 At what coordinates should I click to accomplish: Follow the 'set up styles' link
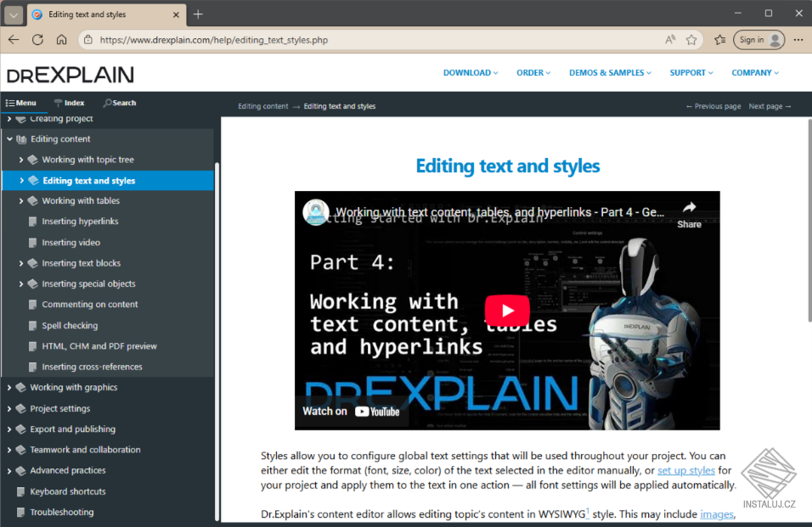click(x=686, y=471)
